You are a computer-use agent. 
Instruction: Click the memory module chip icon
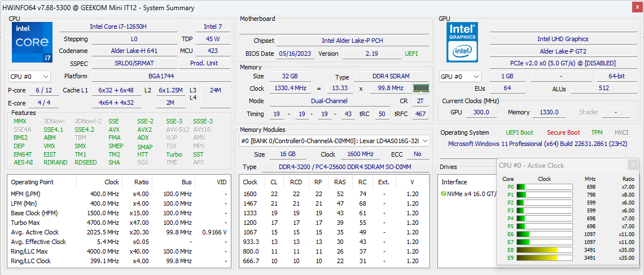click(x=420, y=88)
